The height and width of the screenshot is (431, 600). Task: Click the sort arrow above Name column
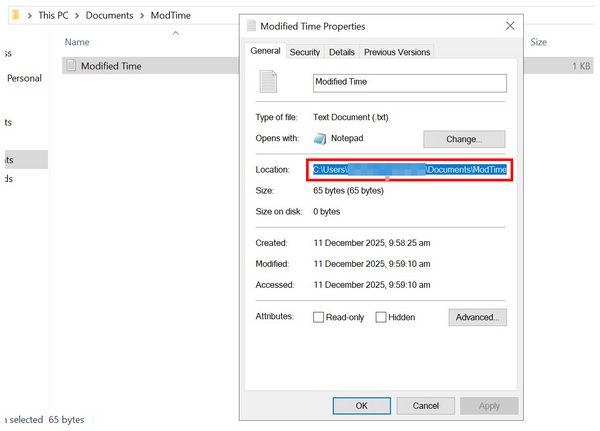[x=176, y=33]
